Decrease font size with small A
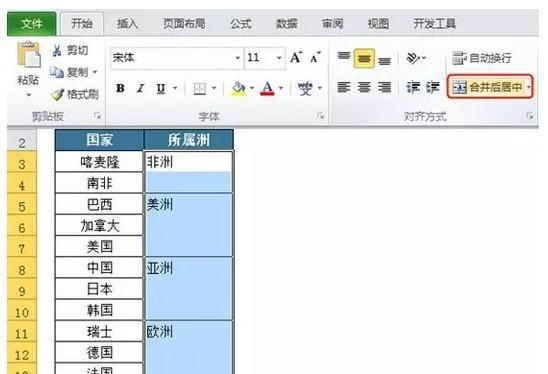 [316, 57]
